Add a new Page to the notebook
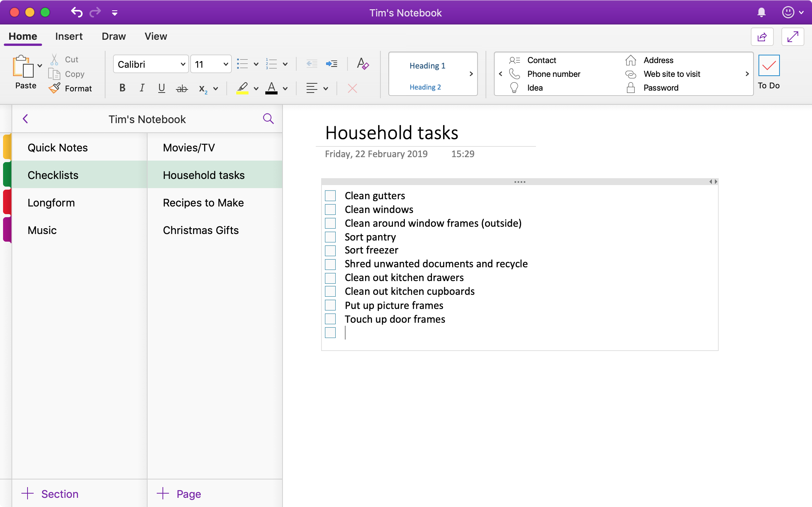812x507 pixels. [180, 494]
